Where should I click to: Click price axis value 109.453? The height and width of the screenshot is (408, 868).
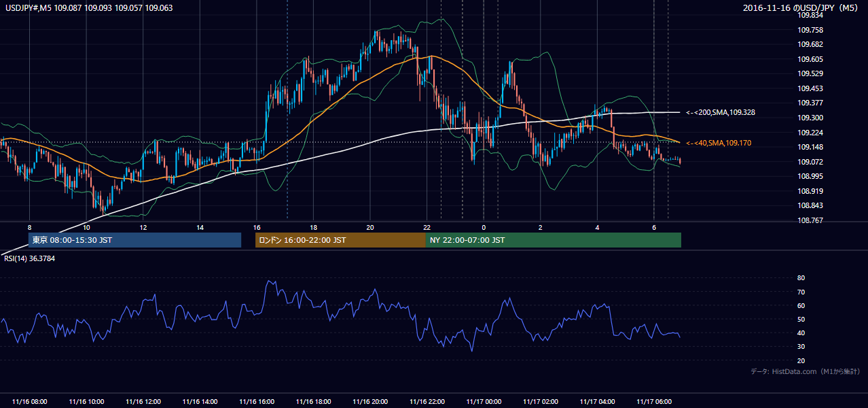coord(810,88)
